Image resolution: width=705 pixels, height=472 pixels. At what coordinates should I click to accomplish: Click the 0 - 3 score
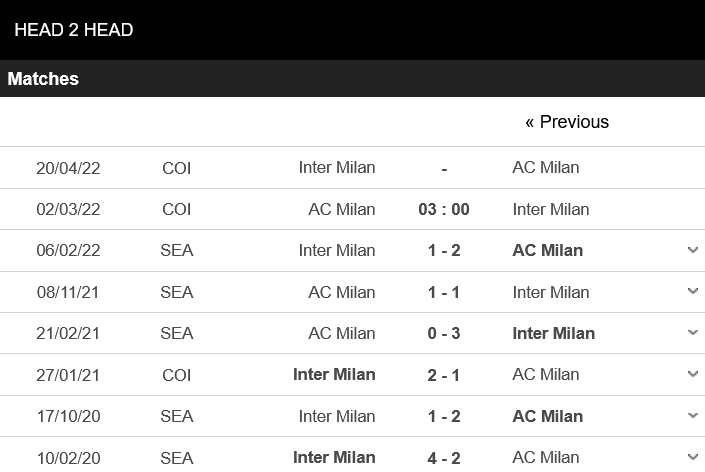(x=444, y=333)
